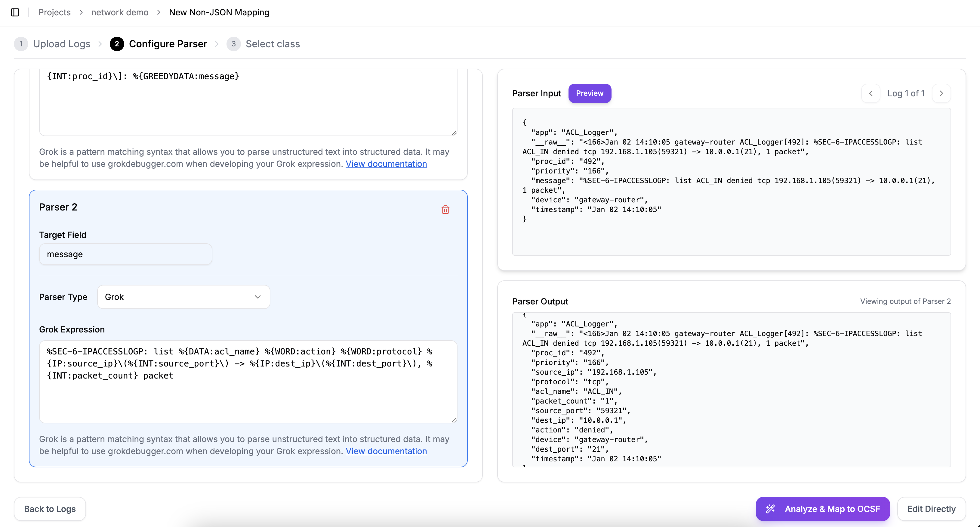Switch to Select class step
980x527 pixels.
pyautogui.click(x=273, y=44)
